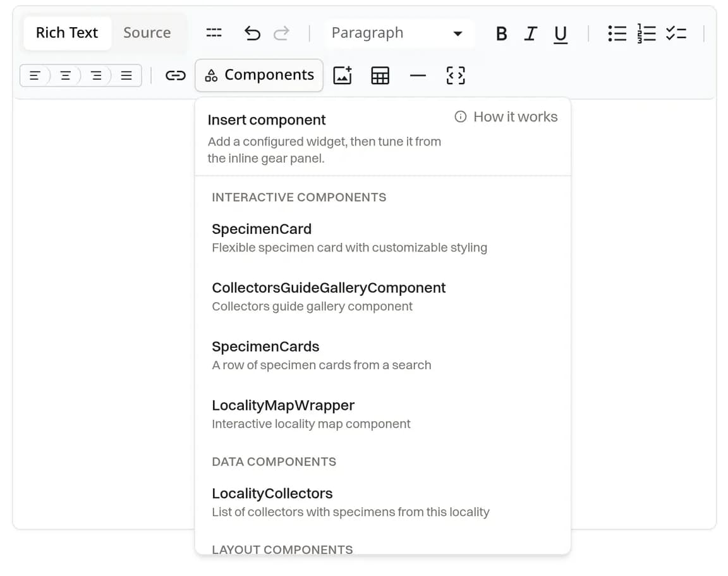Screen dimensions: 728x576
Task: Switch to the Source tab
Action: [x=147, y=33]
